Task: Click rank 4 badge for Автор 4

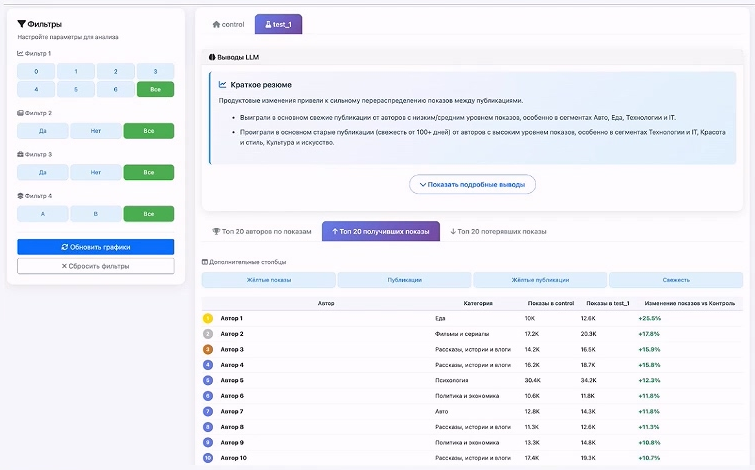Action: click(208, 365)
